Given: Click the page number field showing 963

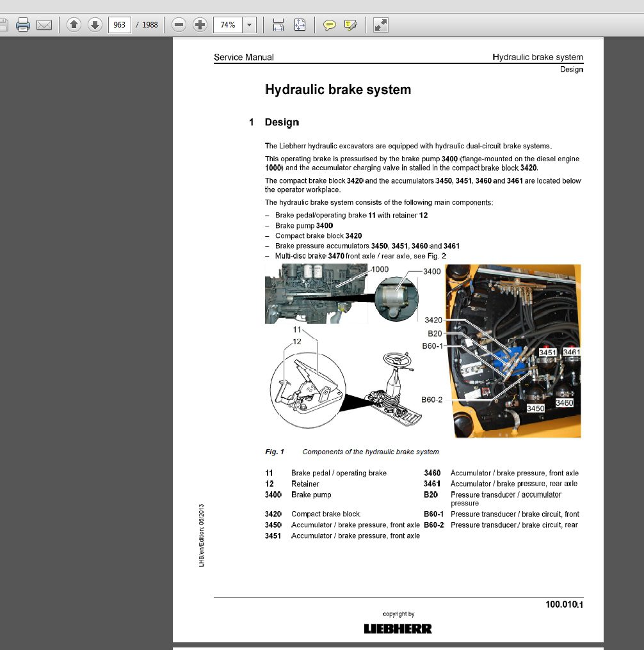Looking at the screenshot, I should pos(120,25).
